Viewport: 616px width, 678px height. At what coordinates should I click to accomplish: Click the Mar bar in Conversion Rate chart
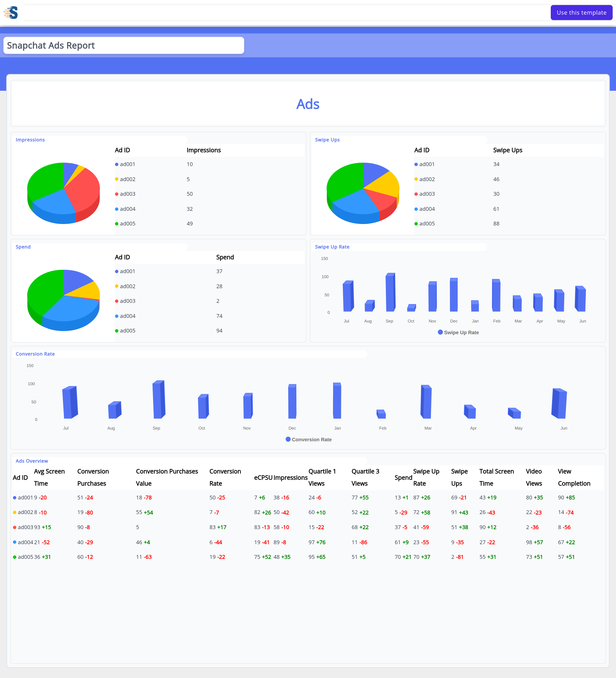(x=426, y=402)
